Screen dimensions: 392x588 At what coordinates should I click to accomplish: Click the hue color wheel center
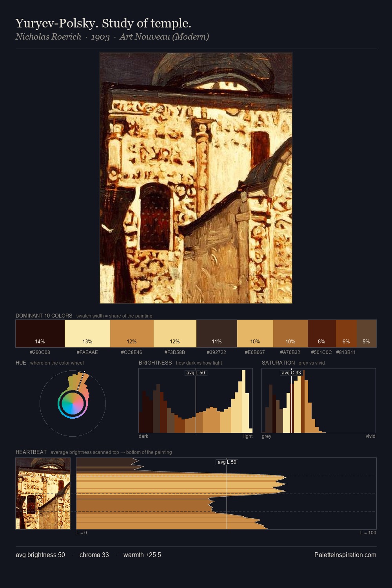tap(73, 403)
